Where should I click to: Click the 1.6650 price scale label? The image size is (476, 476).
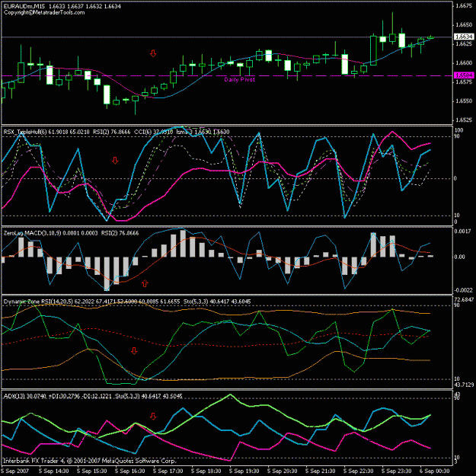464,25
